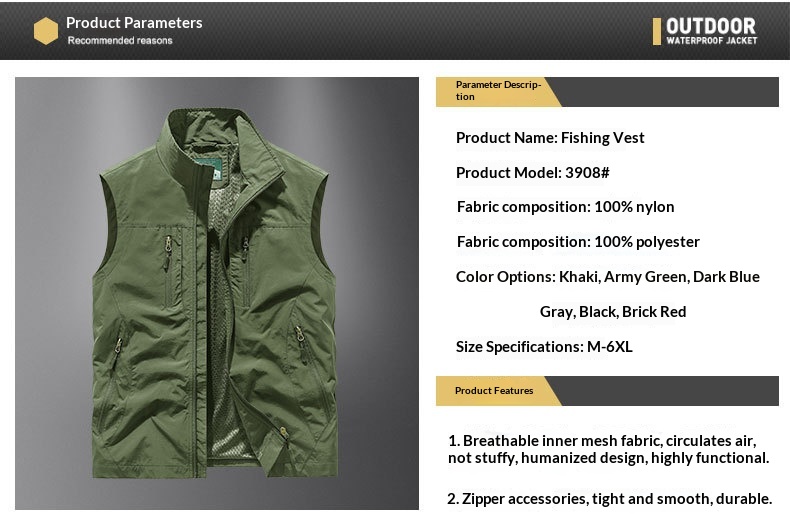Click the yellow bar beside OUTDOOR
Viewport: 790px width, 523px height.
click(657, 31)
